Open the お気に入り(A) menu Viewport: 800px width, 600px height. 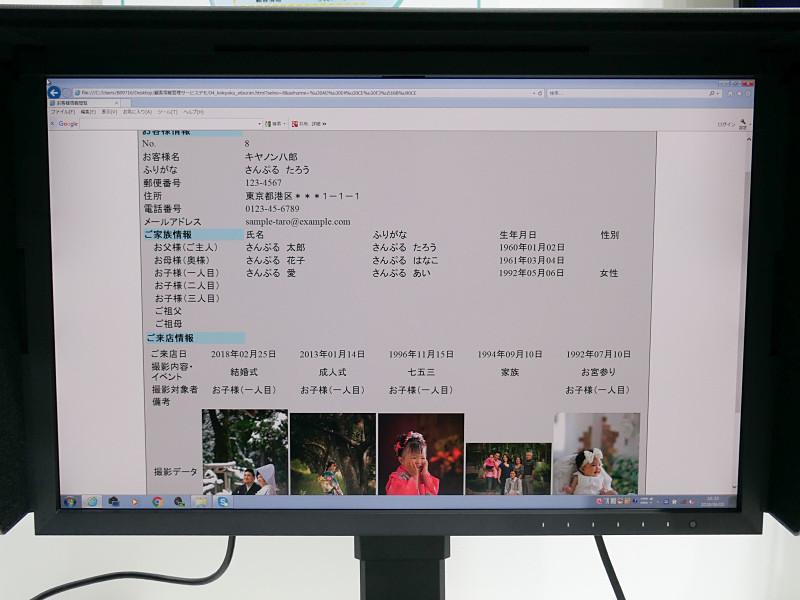coord(137,112)
